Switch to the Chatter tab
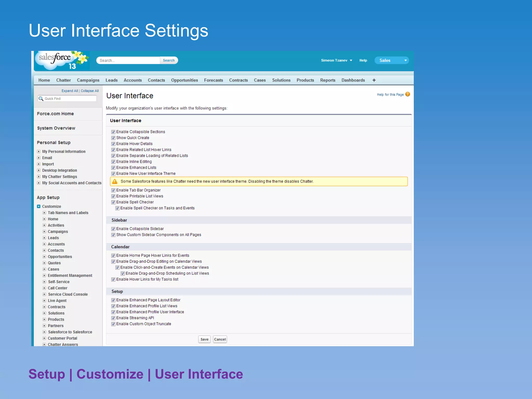This screenshot has width=532, height=399. [x=64, y=80]
